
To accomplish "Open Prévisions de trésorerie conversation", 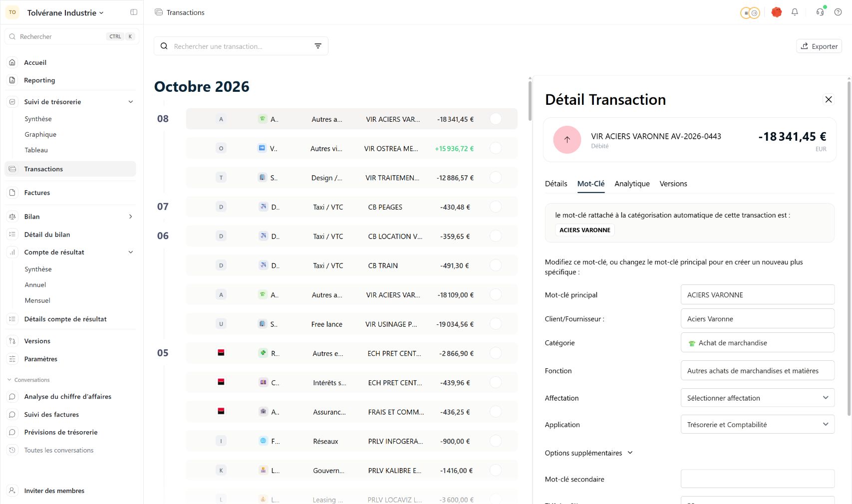I will tap(61, 432).
